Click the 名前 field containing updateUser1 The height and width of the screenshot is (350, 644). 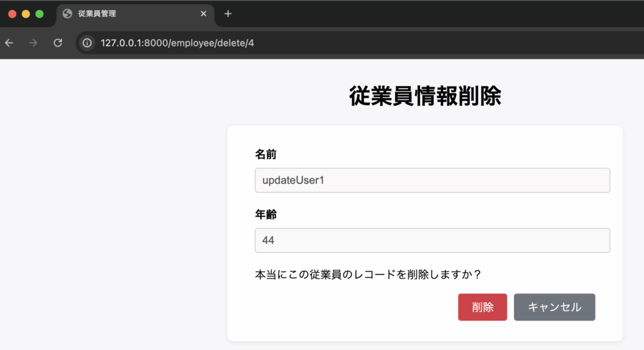pyautogui.click(x=432, y=180)
